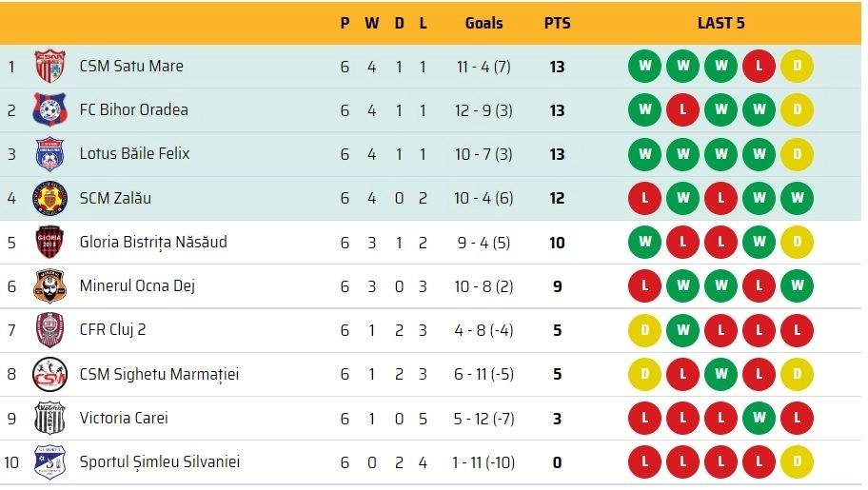Click the green W badge in CFR Cluj 2 row
The width and height of the screenshot is (868, 490).
(683, 330)
